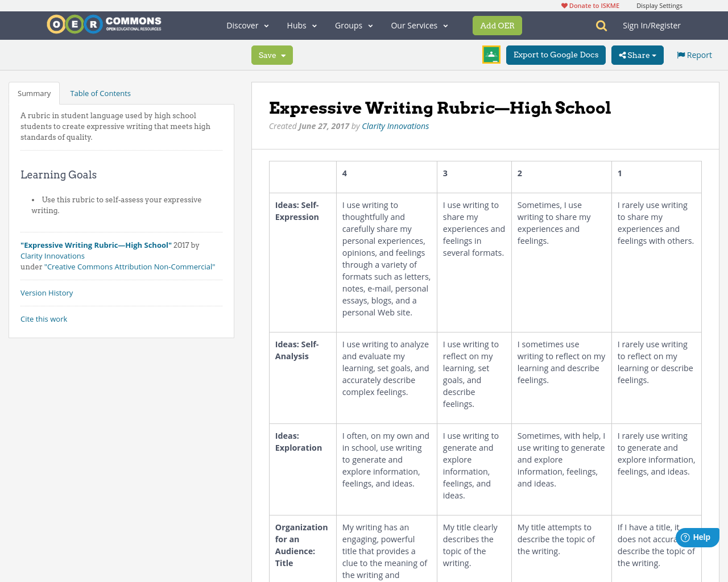Click Export to Google Docs

click(556, 55)
